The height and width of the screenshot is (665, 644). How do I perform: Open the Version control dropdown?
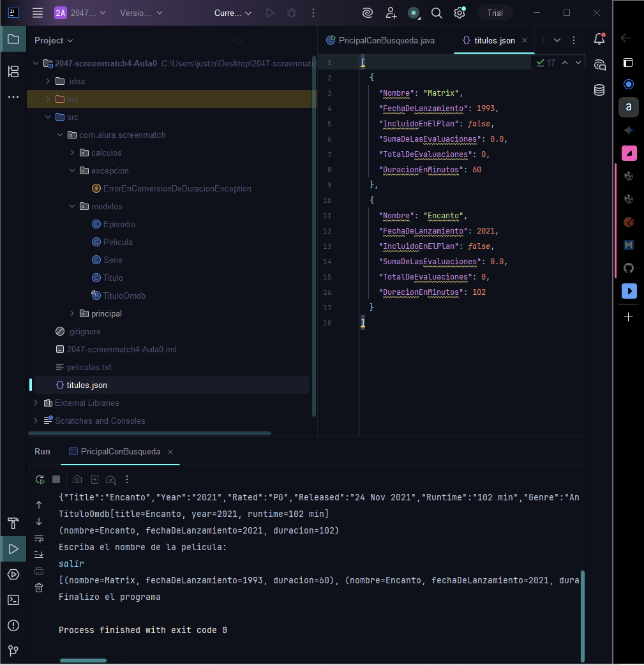point(141,13)
